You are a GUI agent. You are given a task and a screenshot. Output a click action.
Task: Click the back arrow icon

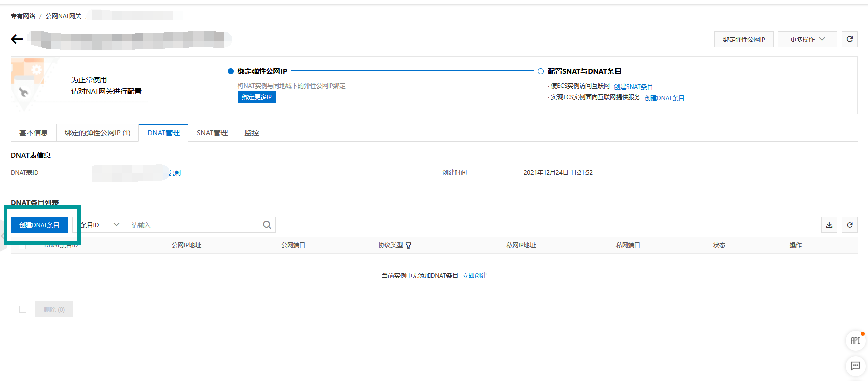coord(17,39)
